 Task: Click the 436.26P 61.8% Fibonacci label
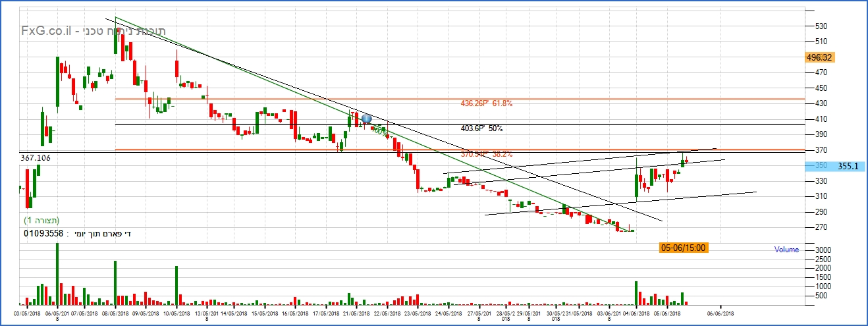487,103
